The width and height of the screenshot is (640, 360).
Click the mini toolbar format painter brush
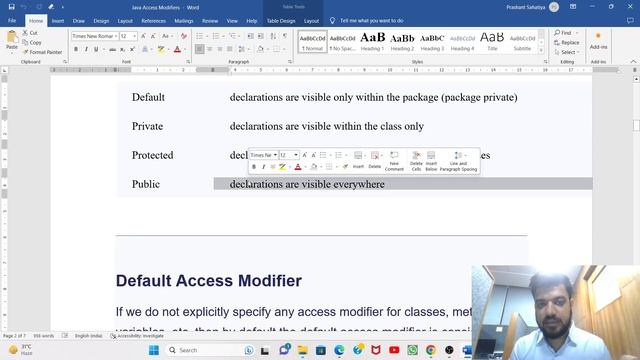[x=345, y=167]
